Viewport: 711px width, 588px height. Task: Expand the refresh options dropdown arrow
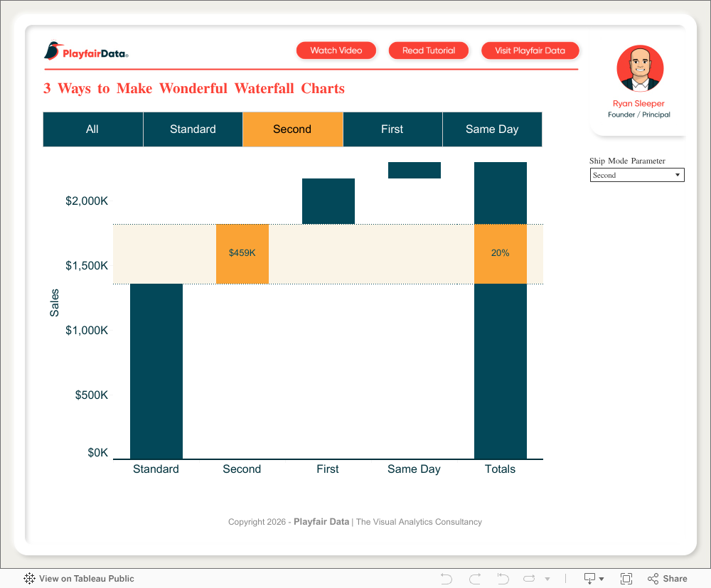[x=547, y=579]
